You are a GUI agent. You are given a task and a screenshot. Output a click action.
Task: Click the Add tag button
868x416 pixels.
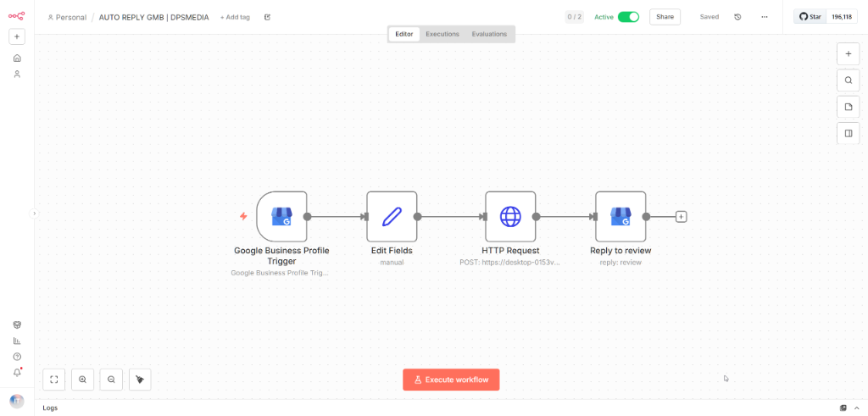[235, 17]
